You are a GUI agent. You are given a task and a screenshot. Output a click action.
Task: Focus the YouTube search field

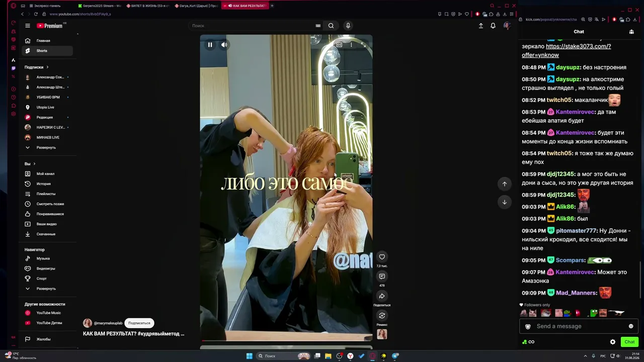coord(255,26)
